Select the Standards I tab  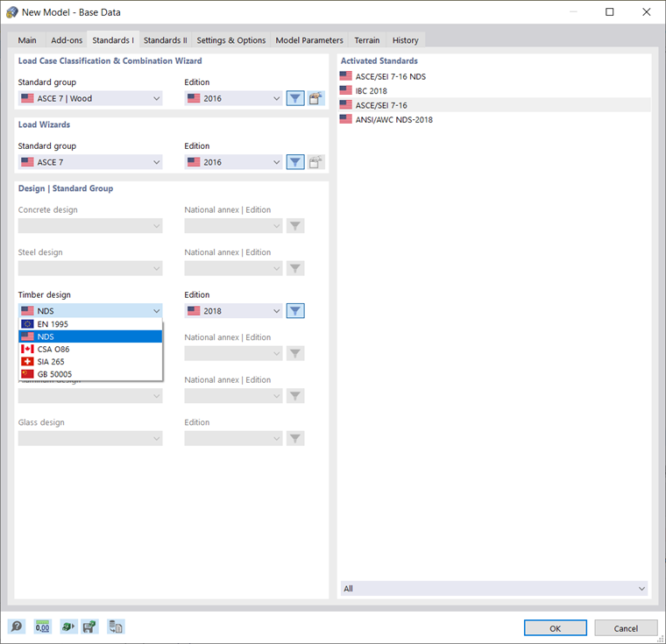(x=113, y=39)
